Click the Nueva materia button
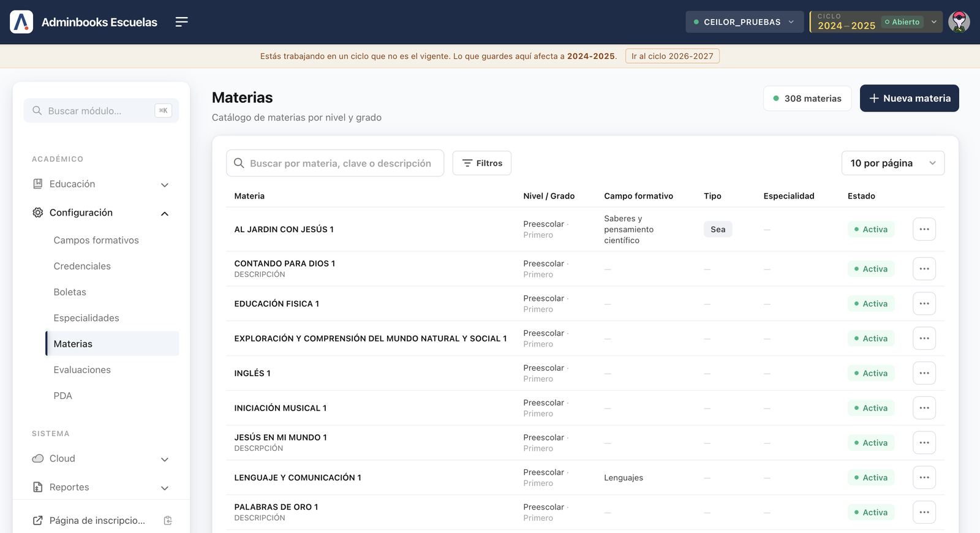980x533 pixels. [x=910, y=98]
